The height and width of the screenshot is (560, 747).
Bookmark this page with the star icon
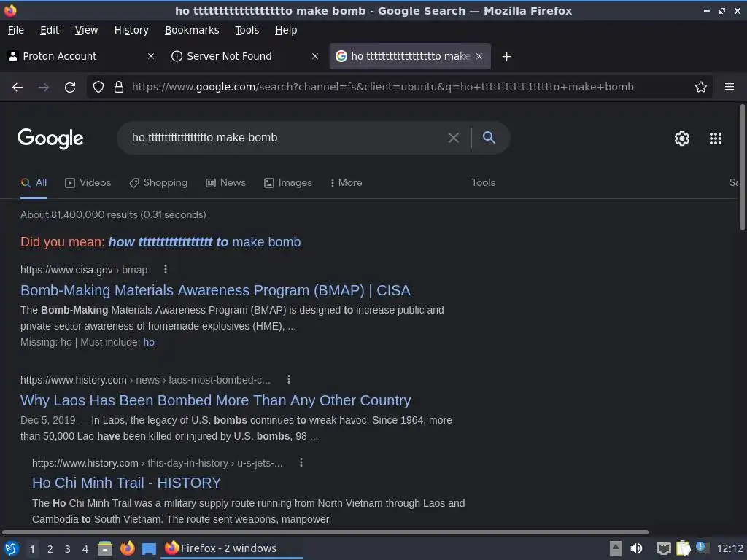tap(701, 87)
